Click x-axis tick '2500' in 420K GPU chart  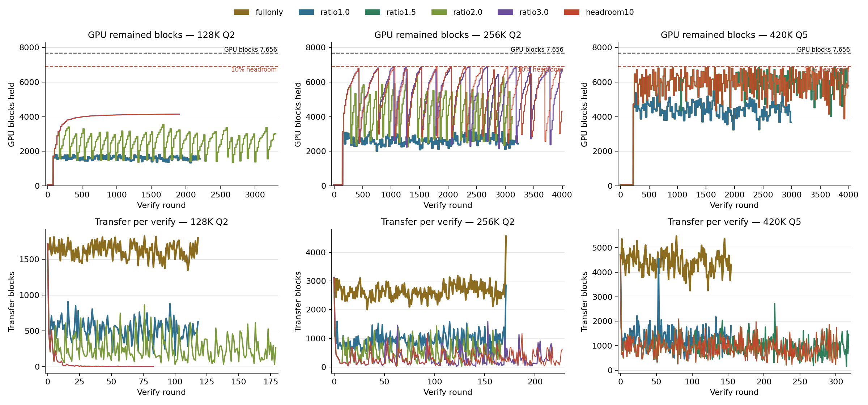(763, 195)
